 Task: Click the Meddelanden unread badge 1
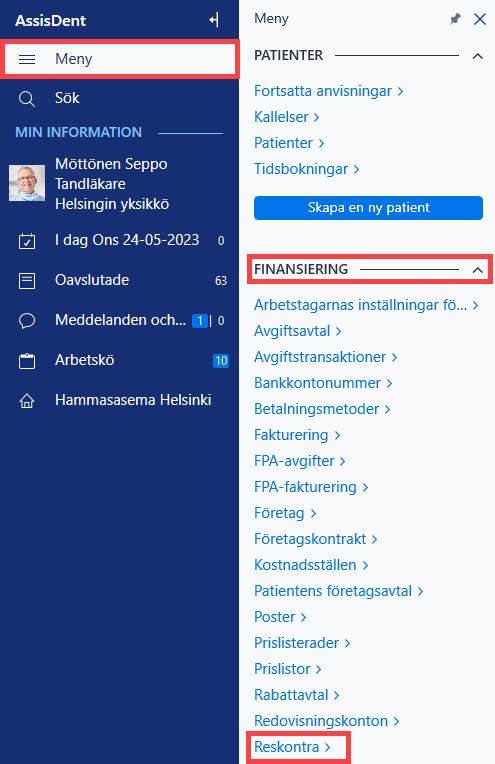200,321
